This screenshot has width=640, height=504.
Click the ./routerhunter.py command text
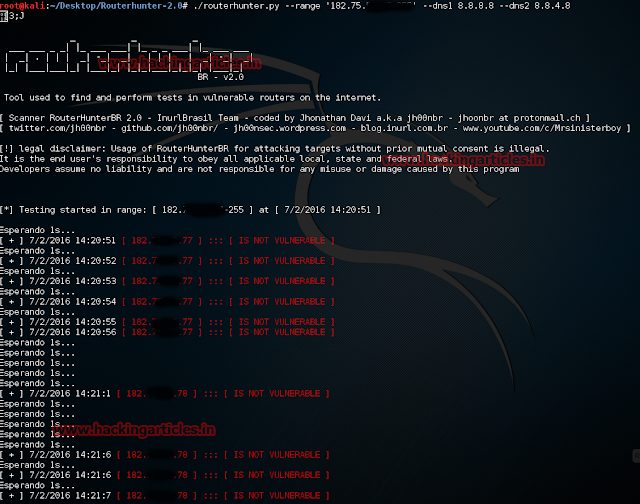pyautogui.click(x=237, y=6)
